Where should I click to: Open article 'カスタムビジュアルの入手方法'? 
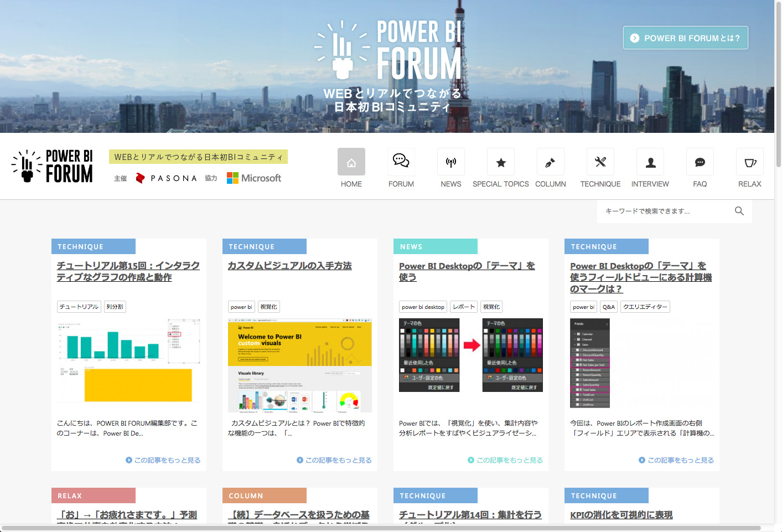(x=289, y=266)
